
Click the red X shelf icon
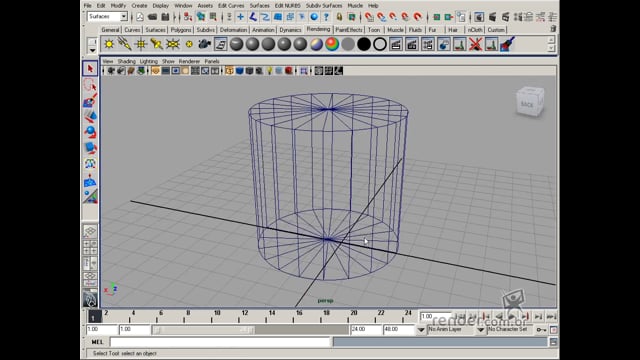(475, 44)
